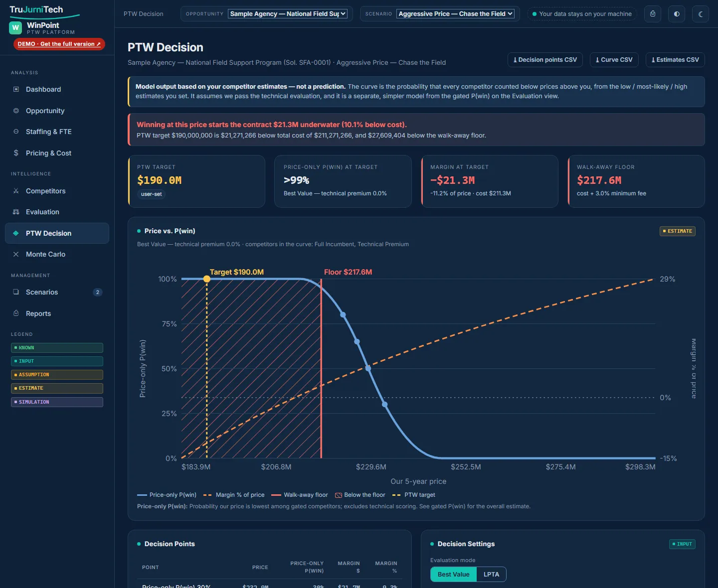Click the user-set tag on PTW Target card
The height and width of the screenshot is (588, 718).
[x=151, y=194]
